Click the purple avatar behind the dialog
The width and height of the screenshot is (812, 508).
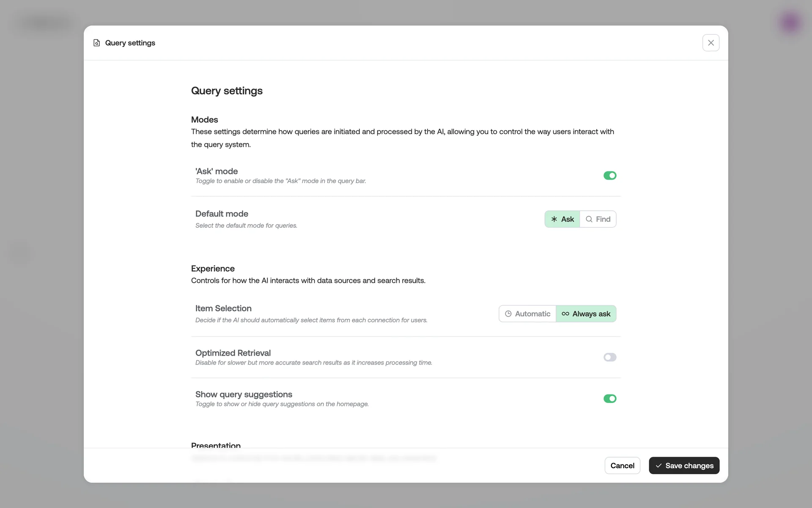790,22
